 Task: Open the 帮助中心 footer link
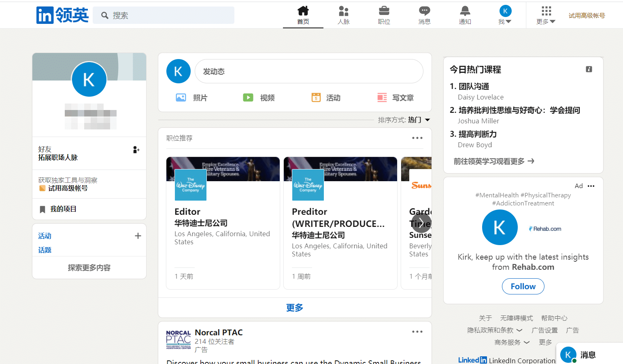coord(554,318)
